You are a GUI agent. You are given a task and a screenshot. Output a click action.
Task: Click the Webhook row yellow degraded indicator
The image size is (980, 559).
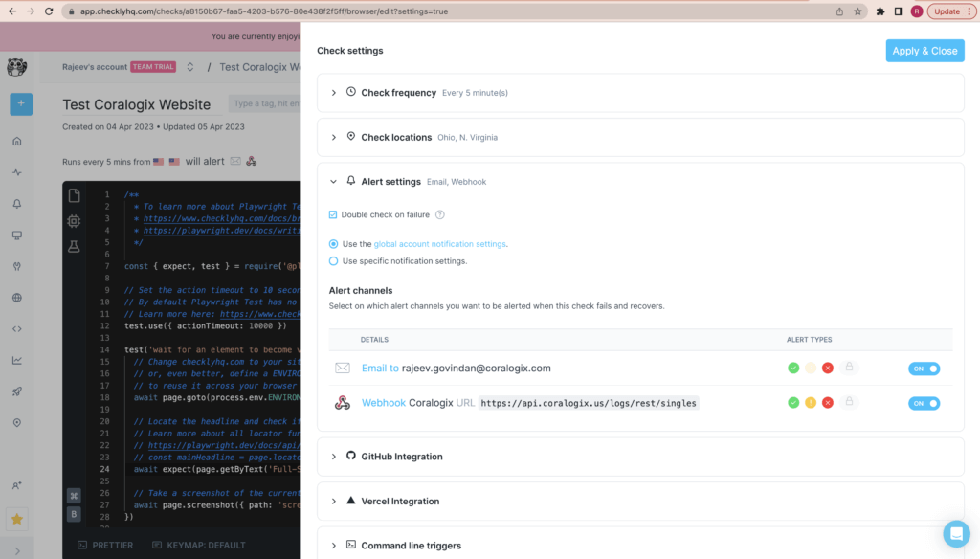point(811,403)
